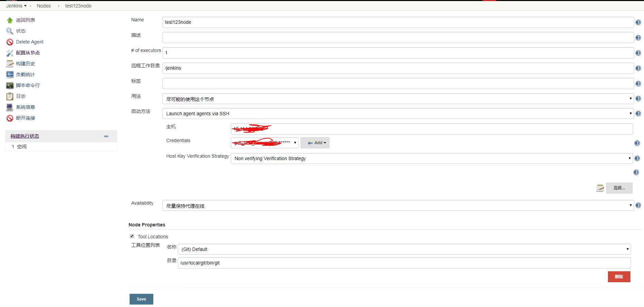Viewport: 644px width, 307px height.
Task: Open help icon for Host Key Verification Strategy
Action: [x=637, y=158]
